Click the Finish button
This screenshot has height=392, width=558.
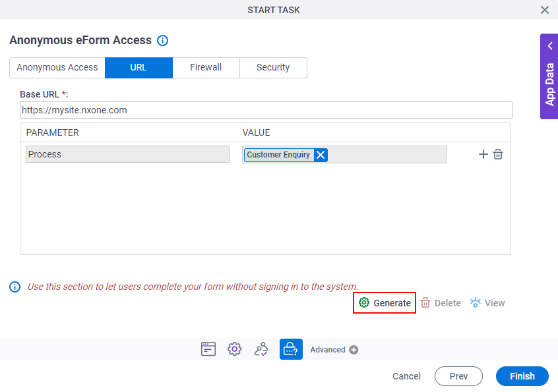point(522,376)
